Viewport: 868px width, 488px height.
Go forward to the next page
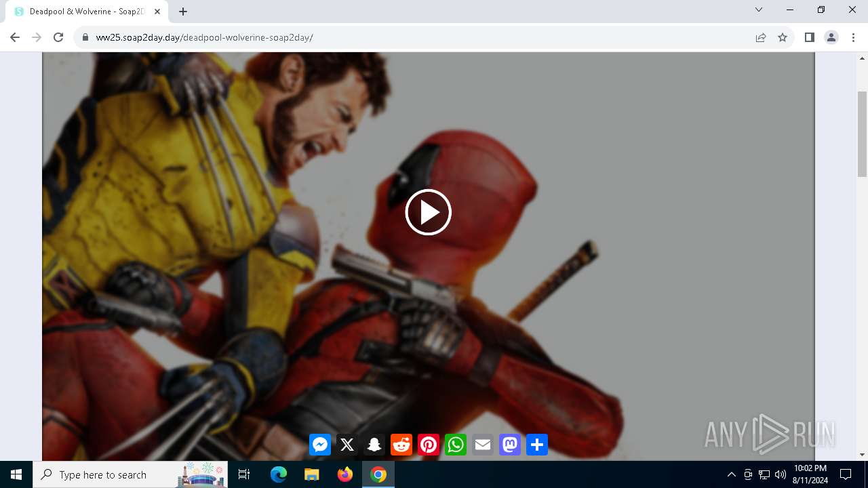click(37, 37)
